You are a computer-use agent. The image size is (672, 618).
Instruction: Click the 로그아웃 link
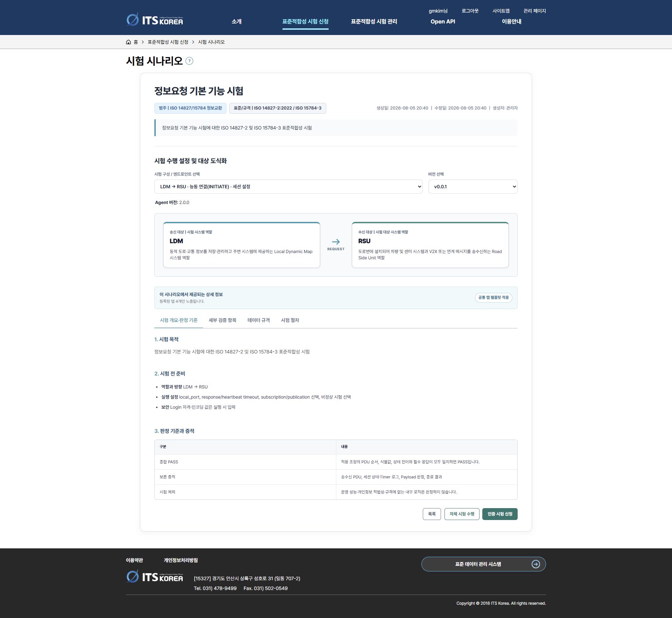click(470, 11)
